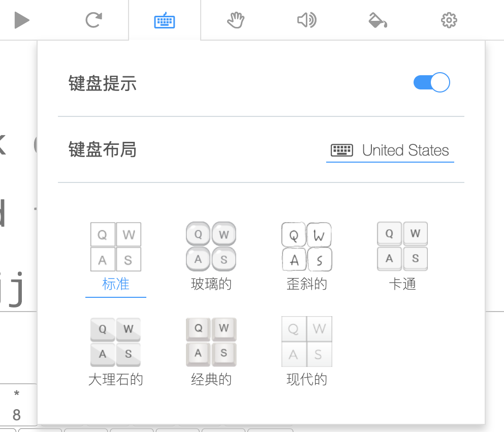Image resolution: width=504 pixels, height=432 pixels.
Task: Select the 现代的 keyboard style
Action: [x=306, y=379]
